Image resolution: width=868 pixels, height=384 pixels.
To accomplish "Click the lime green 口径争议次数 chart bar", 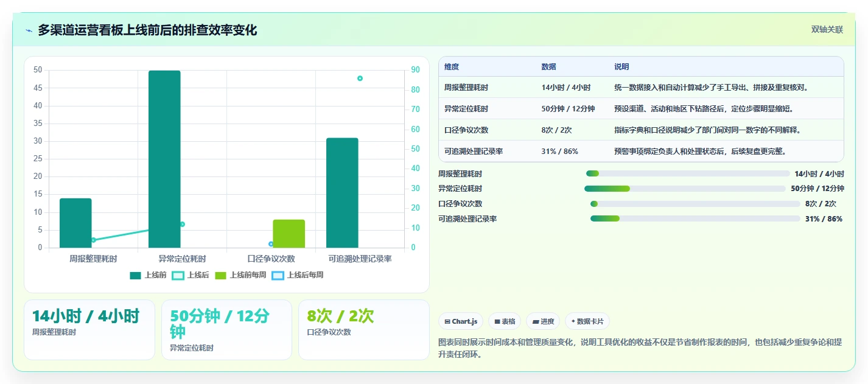I will (x=289, y=234).
